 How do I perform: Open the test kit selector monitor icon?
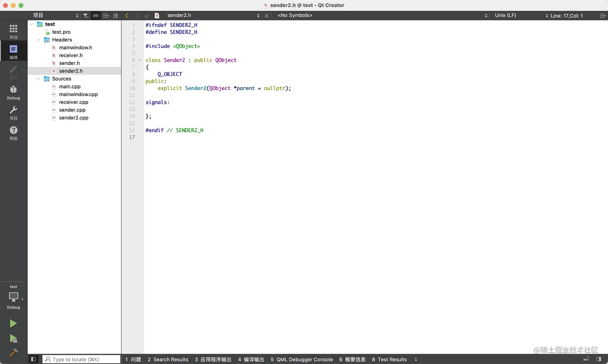click(13, 297)
